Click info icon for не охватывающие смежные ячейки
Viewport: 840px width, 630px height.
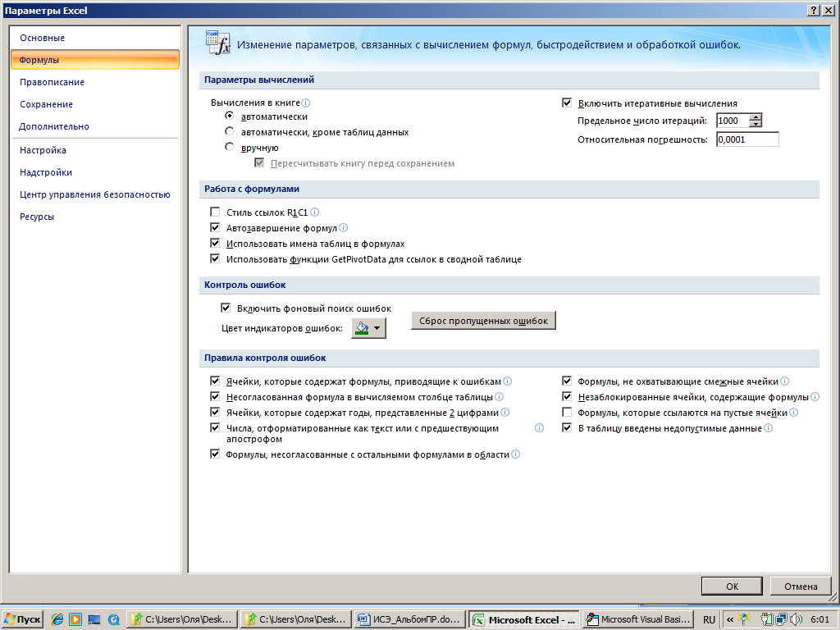785,381
